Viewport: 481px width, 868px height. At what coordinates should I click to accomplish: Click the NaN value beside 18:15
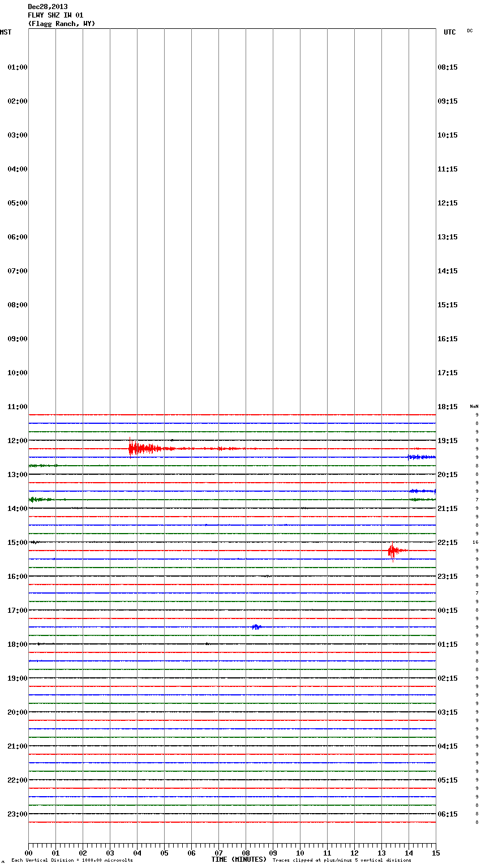(x=474, y=406)
